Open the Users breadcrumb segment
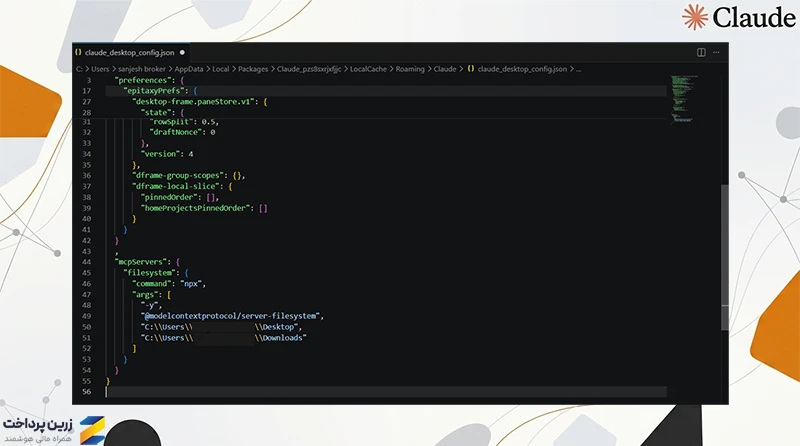Image resolution: width=800 pixels, height=446 pixels. click(100, 69)
